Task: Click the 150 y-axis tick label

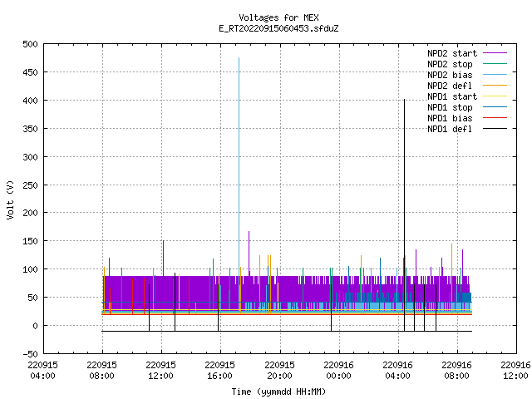Action: [x=30, y=241]
